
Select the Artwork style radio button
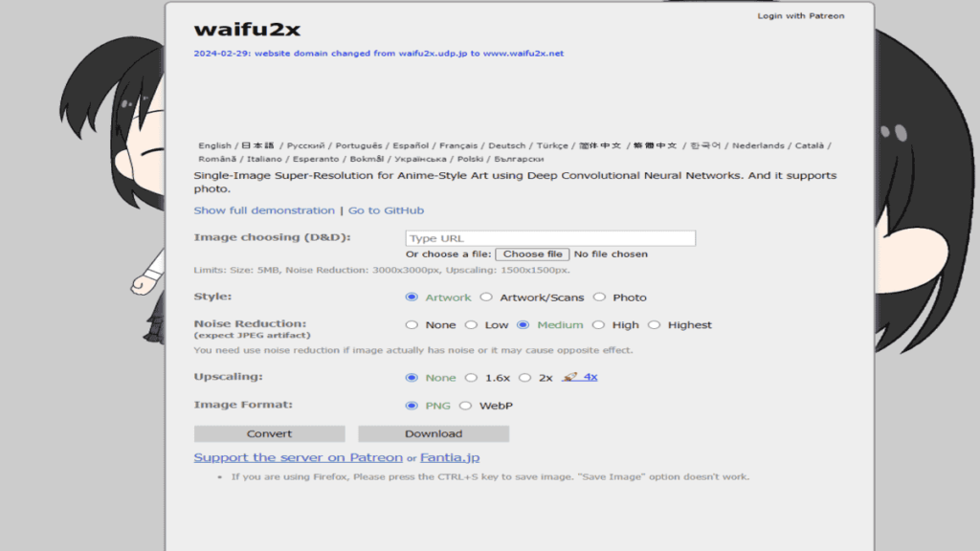point(412,298)
